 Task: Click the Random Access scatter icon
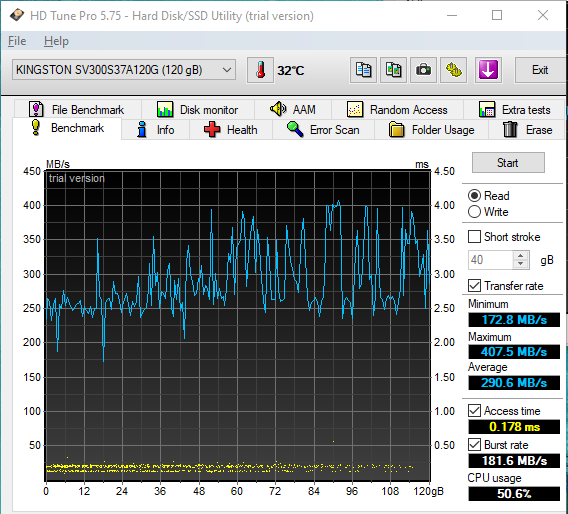click(x=355, y=109)
